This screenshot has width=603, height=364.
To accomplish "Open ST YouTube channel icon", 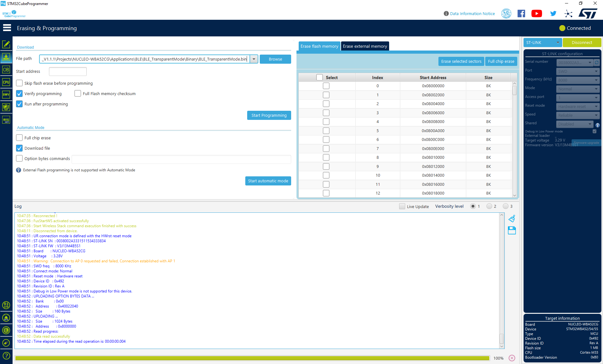I will point(537,13).
